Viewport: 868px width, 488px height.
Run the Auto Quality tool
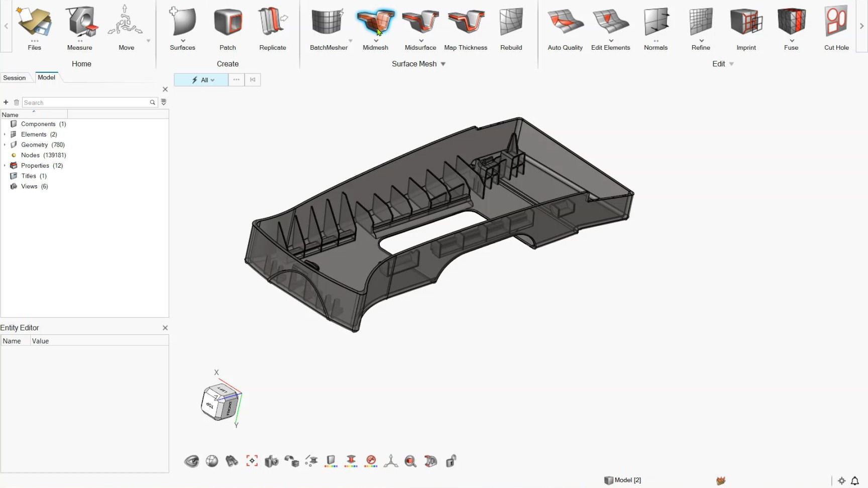pos(565,28)
